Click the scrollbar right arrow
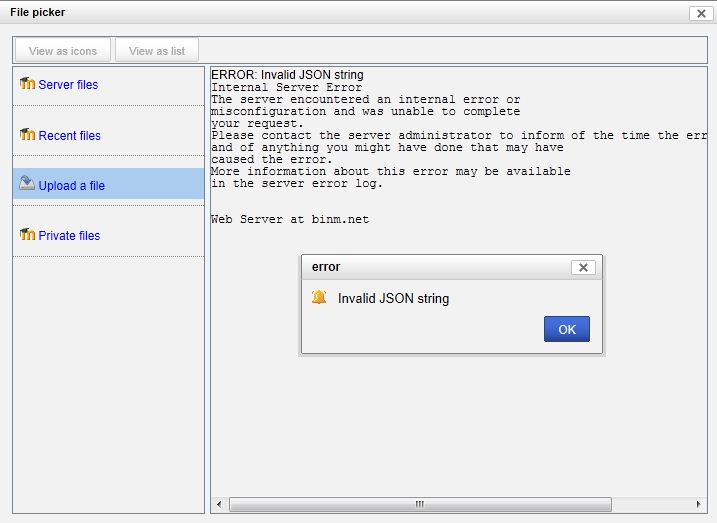This screenshot has height=523, width=717. [x=698, y=504]
